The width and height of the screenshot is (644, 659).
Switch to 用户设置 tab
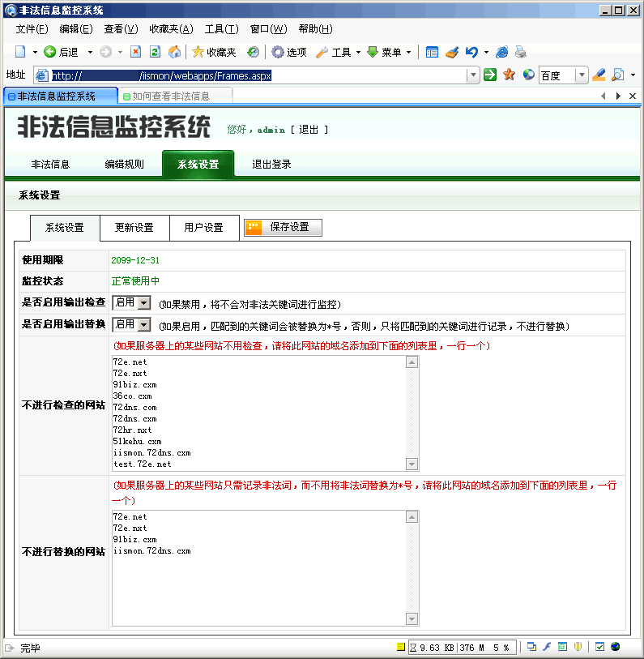[204, 228]
